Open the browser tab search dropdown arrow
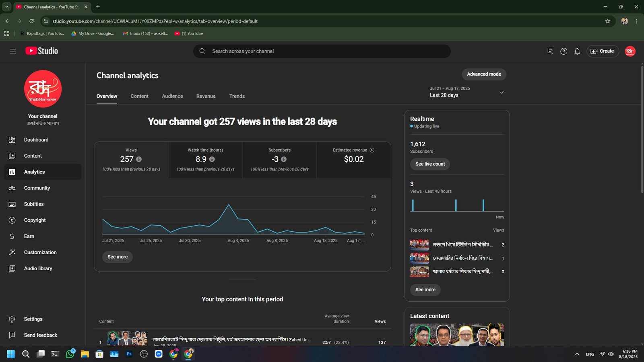Viewport: 644px width, 362px height. tap(6, 7)
